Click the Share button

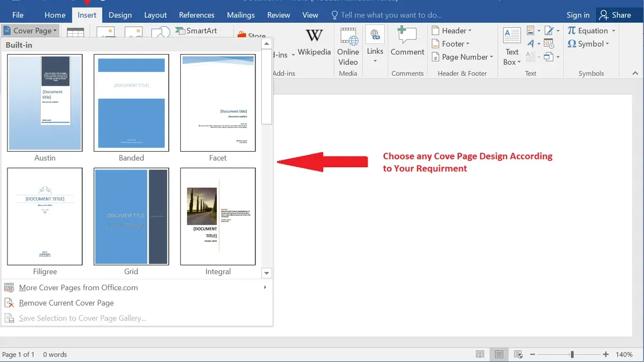point(616,15)
